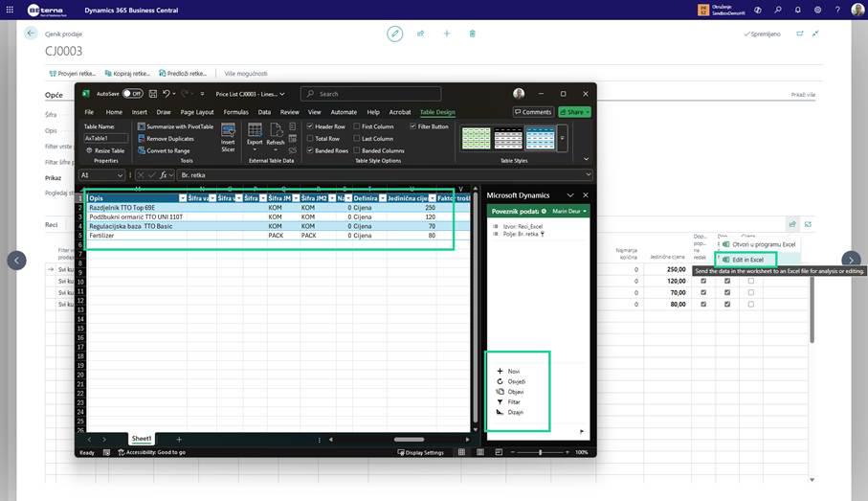Open the help question mark icon

[x=837, y=10]
